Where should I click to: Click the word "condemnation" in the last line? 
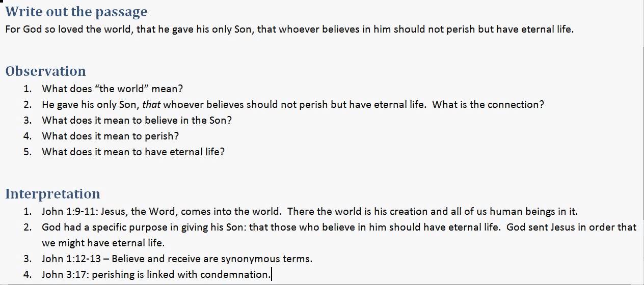(x=234, y=274)
